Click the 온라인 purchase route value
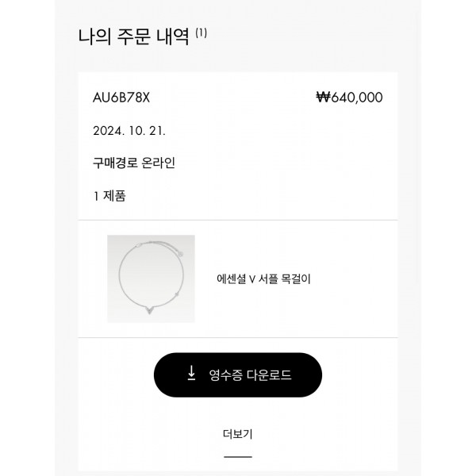 point(154,163)
